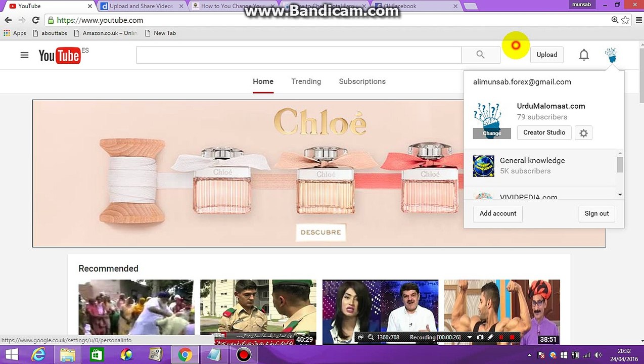The width and height of the screenshot is (644, 364).
Task: Click the Sign out button
Action: [596, 213]
